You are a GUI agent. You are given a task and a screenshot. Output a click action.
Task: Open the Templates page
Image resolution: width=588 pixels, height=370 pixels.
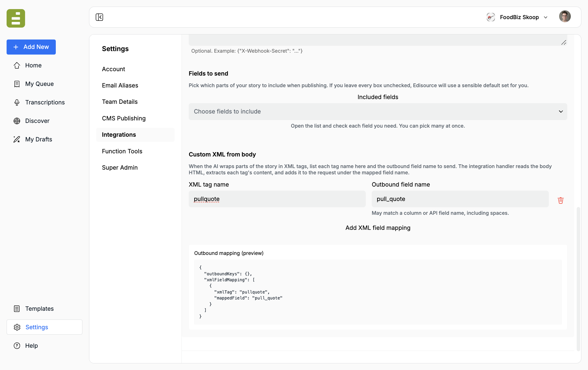(39, 309)
